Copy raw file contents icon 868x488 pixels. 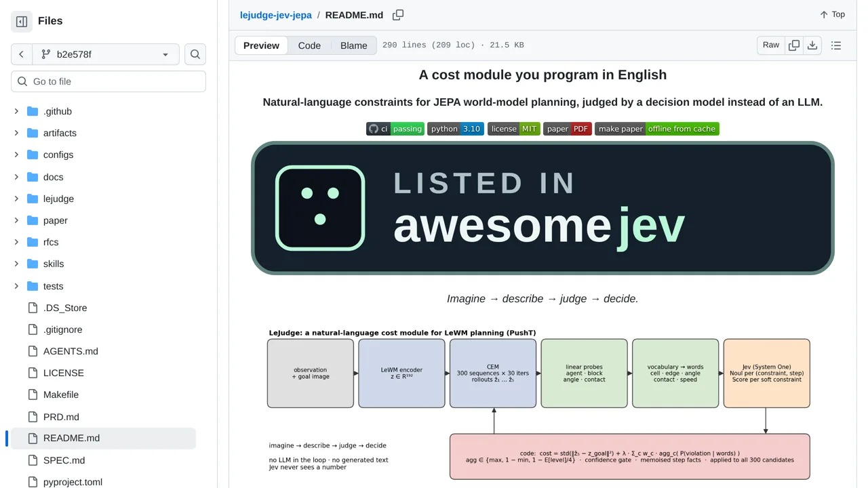click(794, 45)
